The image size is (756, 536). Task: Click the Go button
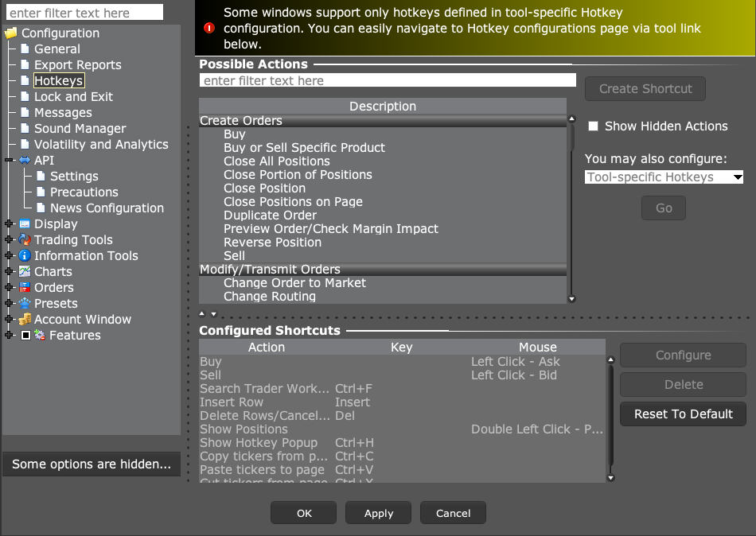coord(664,208)
